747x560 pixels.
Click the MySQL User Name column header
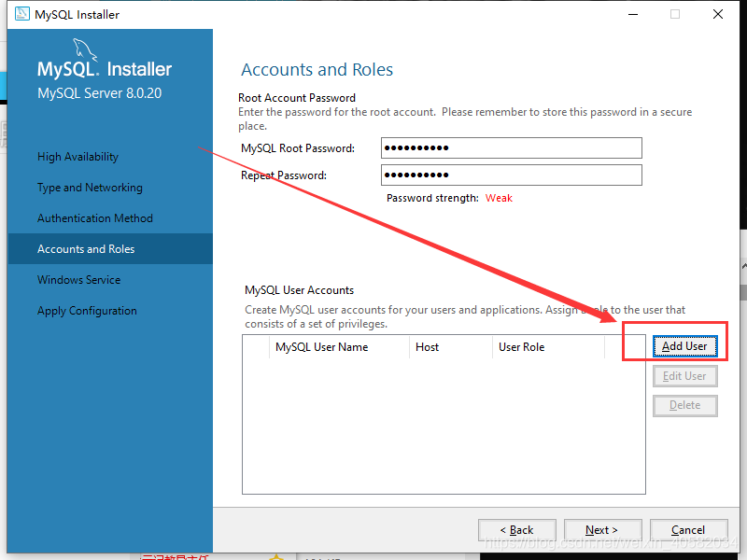click(339, 347)
